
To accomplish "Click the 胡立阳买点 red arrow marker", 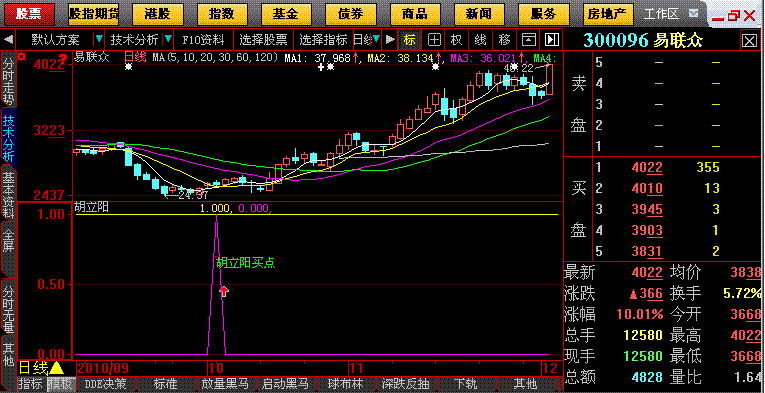I will [x=224, y=292].
